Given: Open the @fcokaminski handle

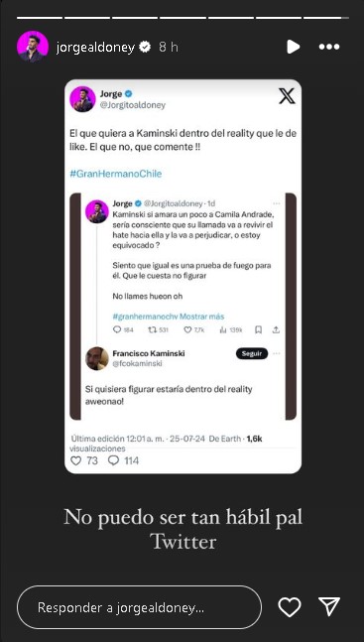Looking at the screenshot, I should click(137, 363).
